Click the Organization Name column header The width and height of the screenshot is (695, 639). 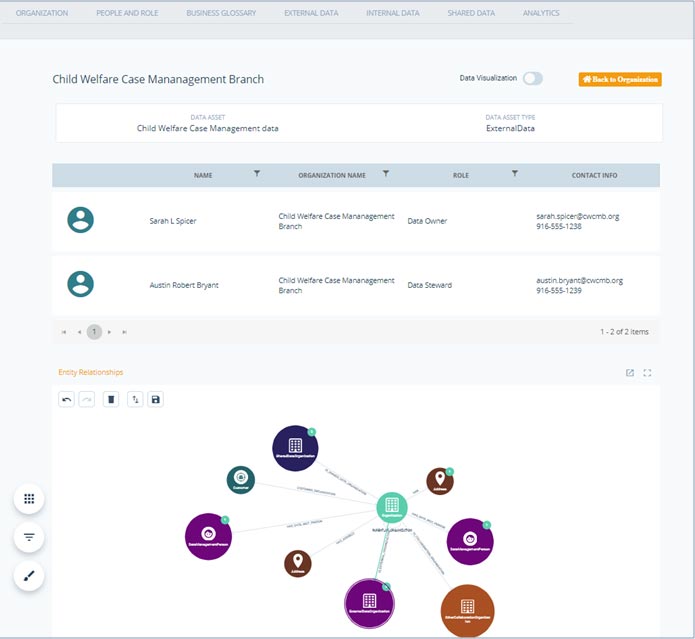click(332, 175)
